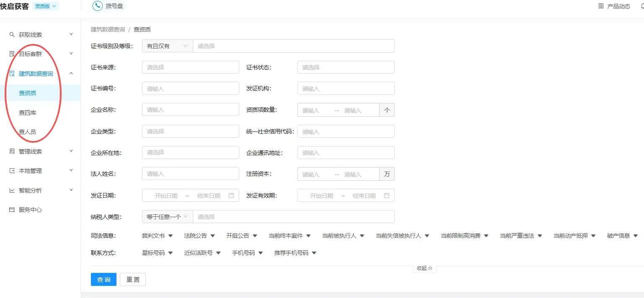
Task: Focus the 企业名称 input field
Action: click(191, 110)
